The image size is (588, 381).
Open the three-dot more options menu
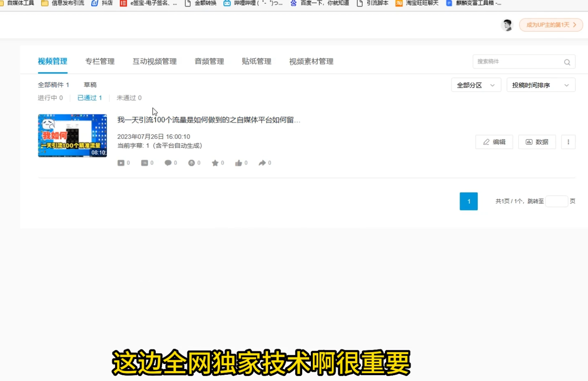click(568, 142)
